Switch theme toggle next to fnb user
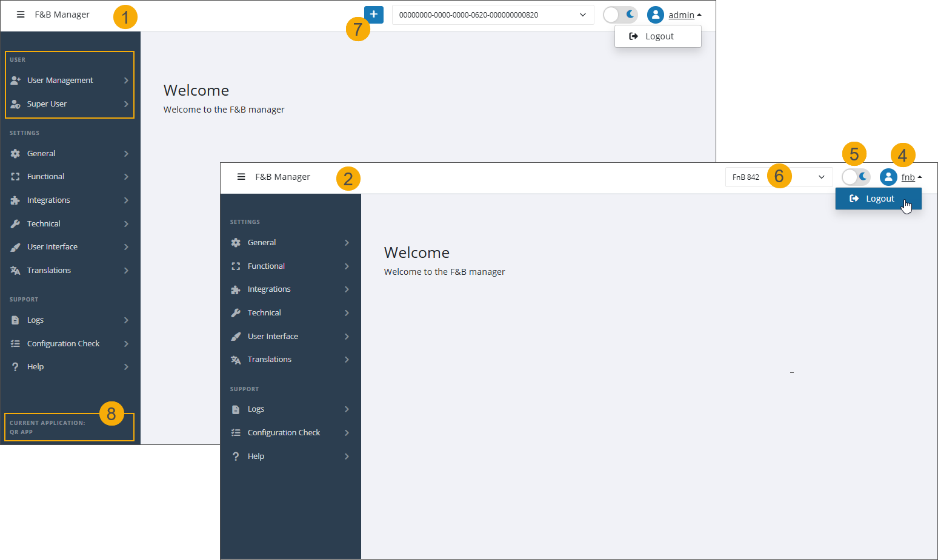 (x=856, y=177)
